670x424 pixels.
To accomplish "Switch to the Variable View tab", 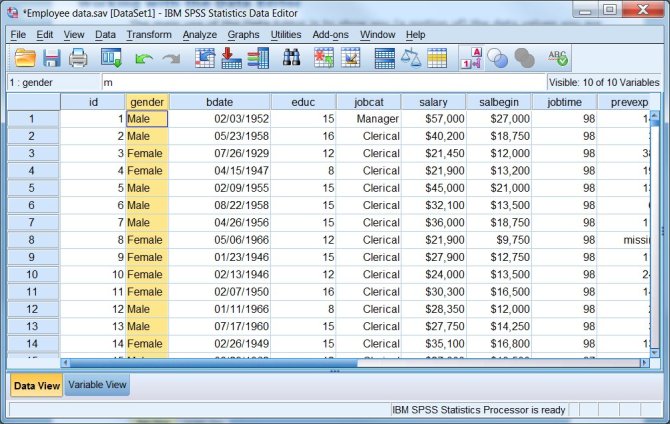I will [x=97, y=385].
